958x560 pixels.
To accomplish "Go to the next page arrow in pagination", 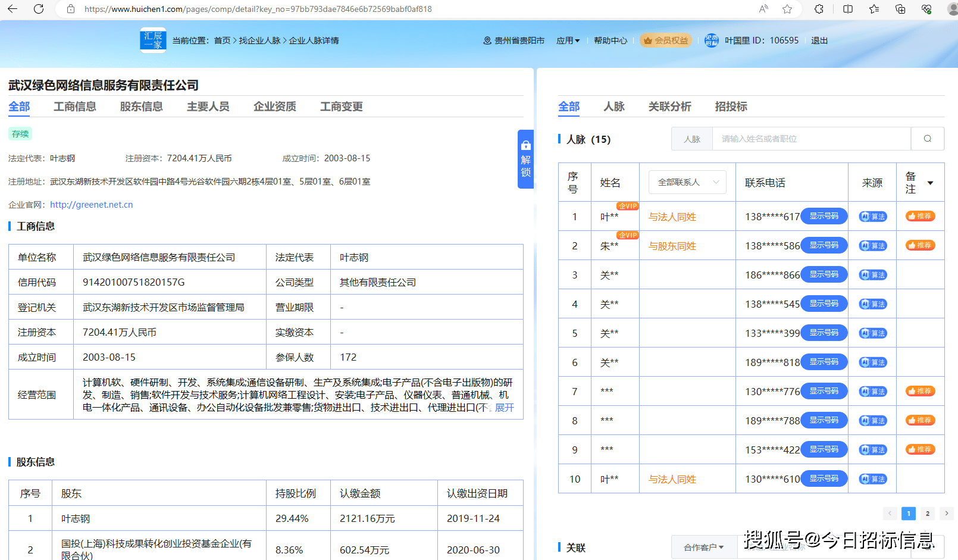I will tap(947, 513).
